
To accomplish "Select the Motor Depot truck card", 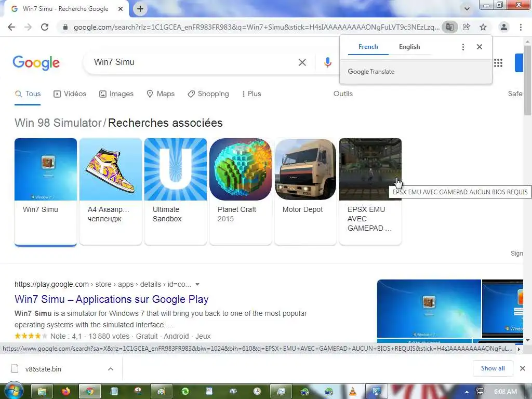I will (305, 191).
